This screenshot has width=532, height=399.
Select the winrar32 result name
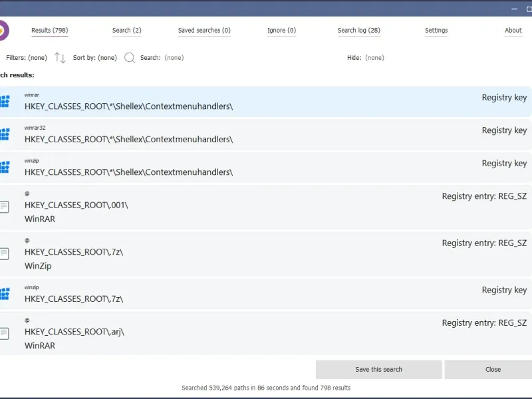click(x=35, y=128)
